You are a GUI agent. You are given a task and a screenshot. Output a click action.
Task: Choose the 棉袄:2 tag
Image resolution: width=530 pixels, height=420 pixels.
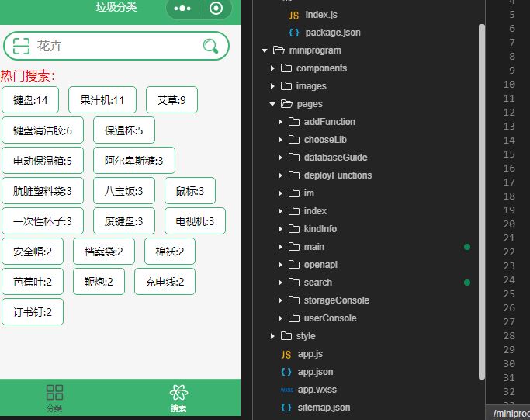click(170, 252)
